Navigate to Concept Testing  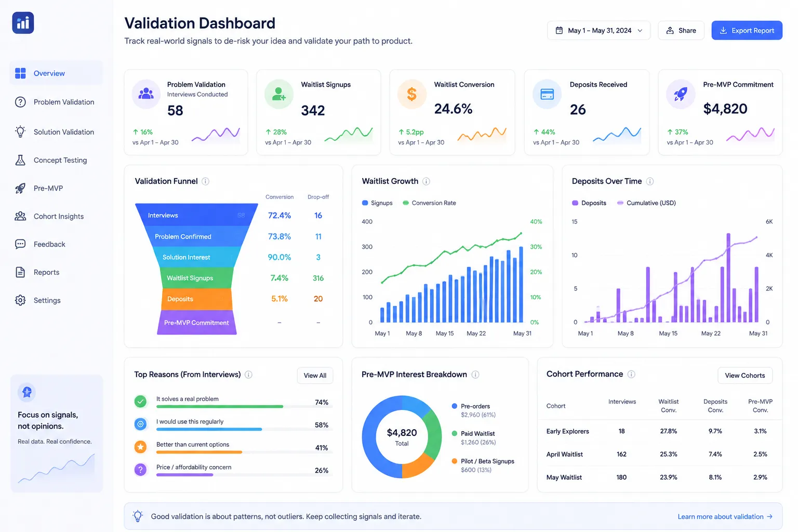pyautogui.click(x=56, y=160)
